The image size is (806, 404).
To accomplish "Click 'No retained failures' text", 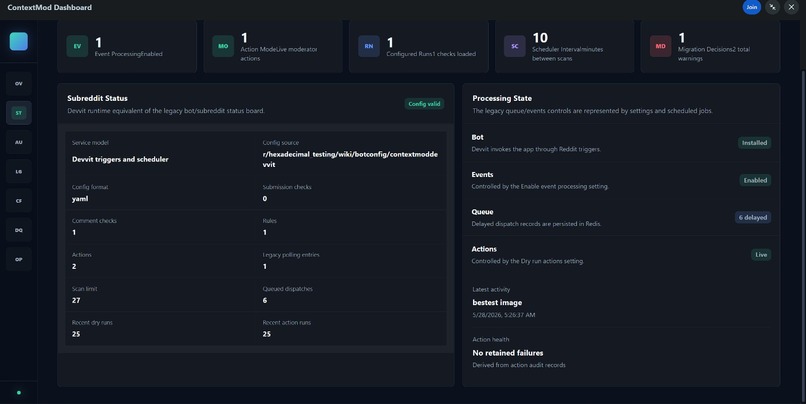I will point(508,353).
